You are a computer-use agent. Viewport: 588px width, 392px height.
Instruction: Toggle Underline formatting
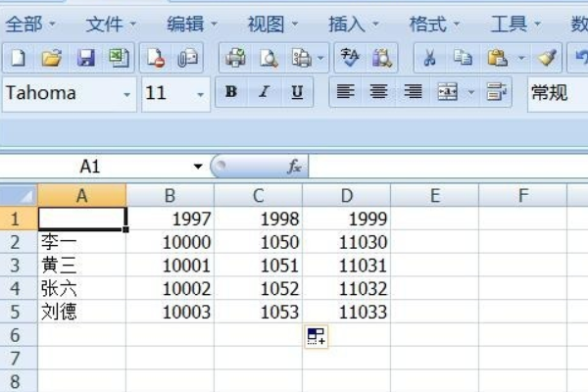pyautogui.click(x=297, y=92)
